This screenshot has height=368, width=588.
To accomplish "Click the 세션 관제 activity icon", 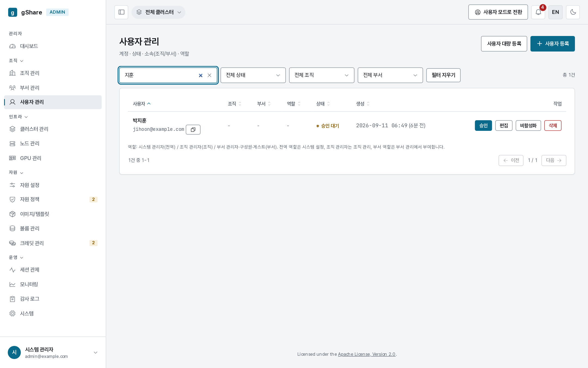I will click(13, 270).
